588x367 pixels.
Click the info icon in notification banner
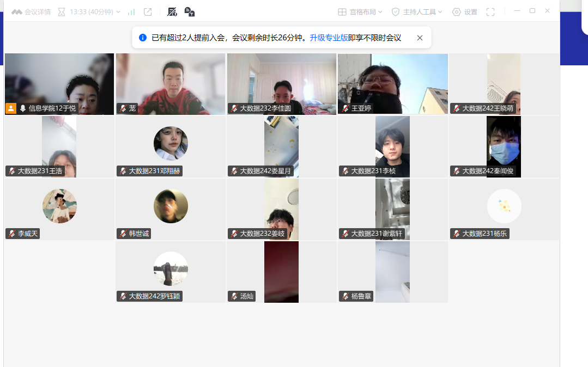[x=143, y=38]
